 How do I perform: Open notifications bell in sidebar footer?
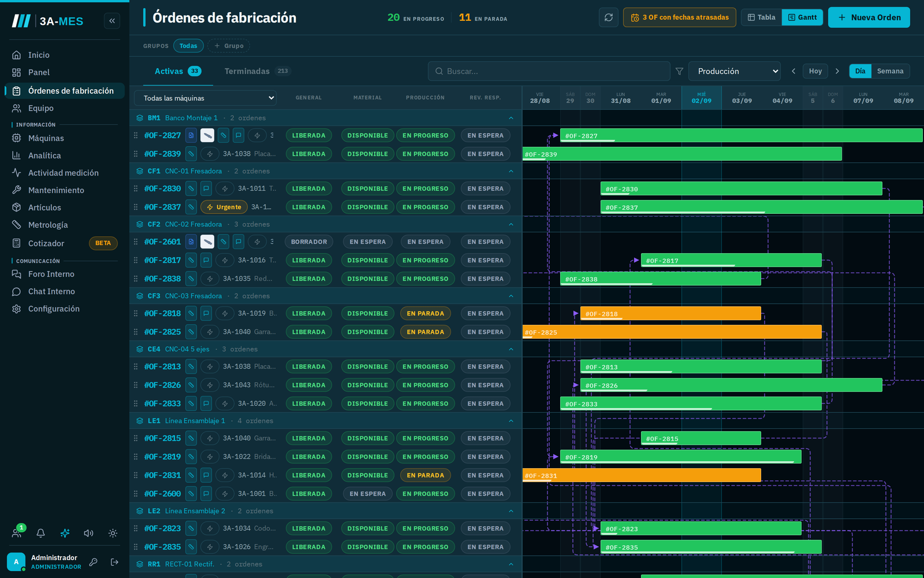click(40, 533)
